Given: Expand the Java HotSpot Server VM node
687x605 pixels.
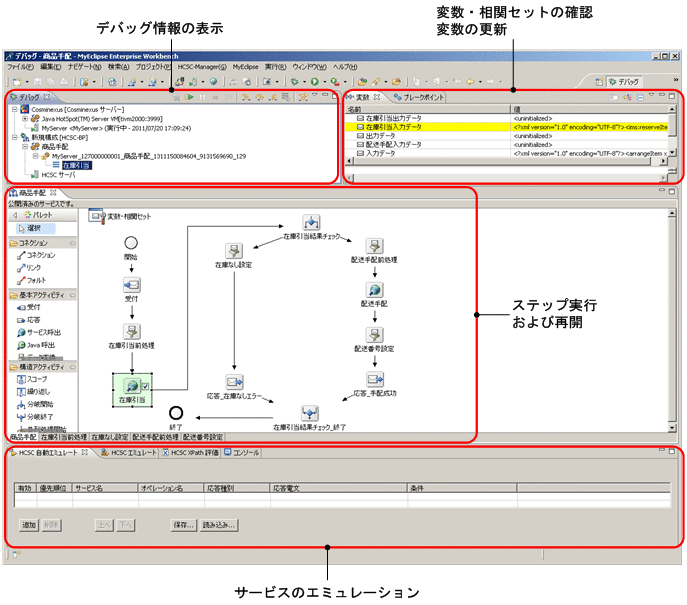Looking at the screenshot, I should 25,118.
